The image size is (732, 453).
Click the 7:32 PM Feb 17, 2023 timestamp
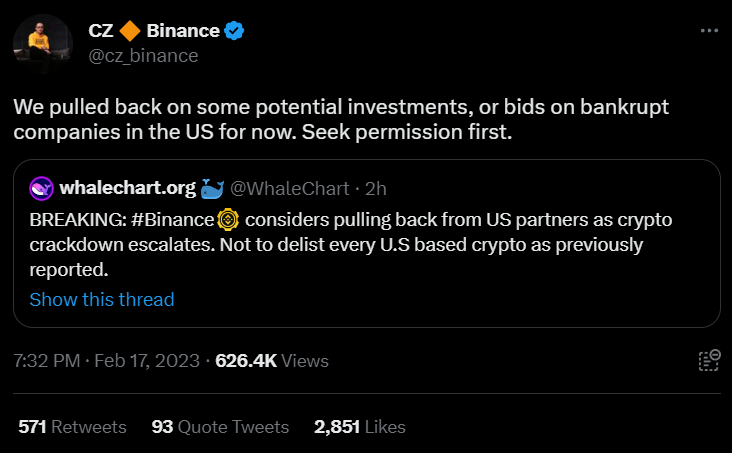[x=105, y=361]
